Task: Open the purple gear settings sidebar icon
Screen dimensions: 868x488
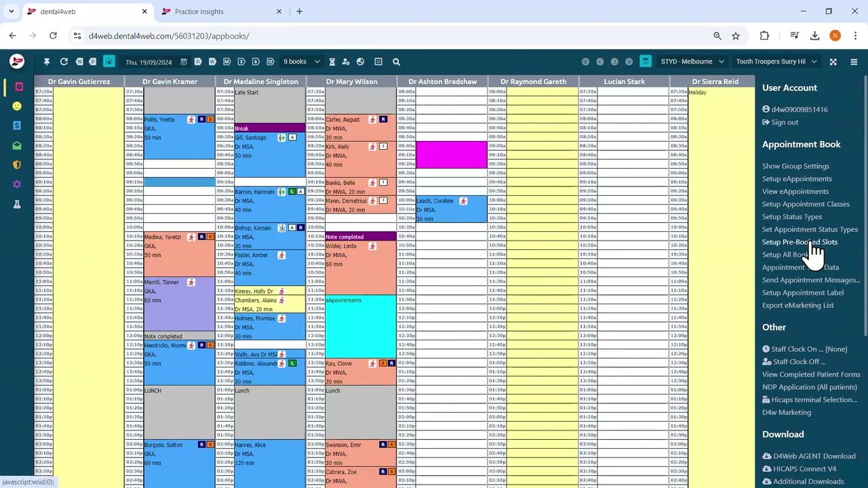Action: click(x=17, y=184)
